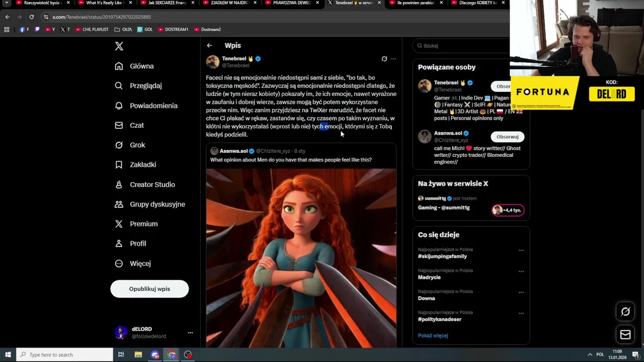
Task: Open CHIL PLAYLIST bookmark
Action: point(92,30)
